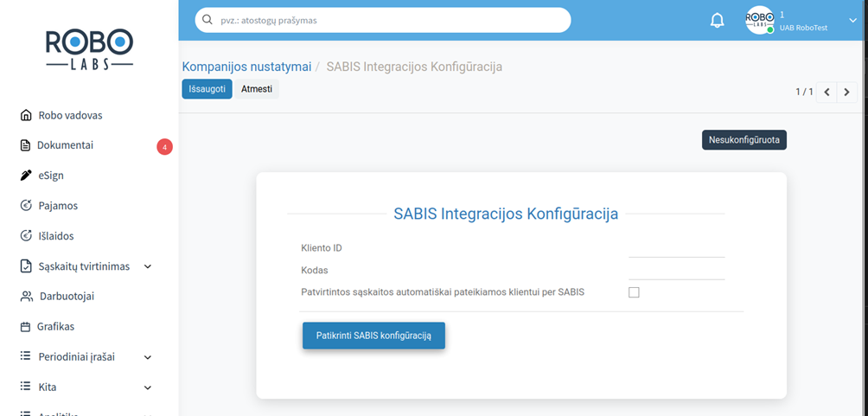Click the top search box
Screen dimensions: 868x416
[x=382, y=20]
